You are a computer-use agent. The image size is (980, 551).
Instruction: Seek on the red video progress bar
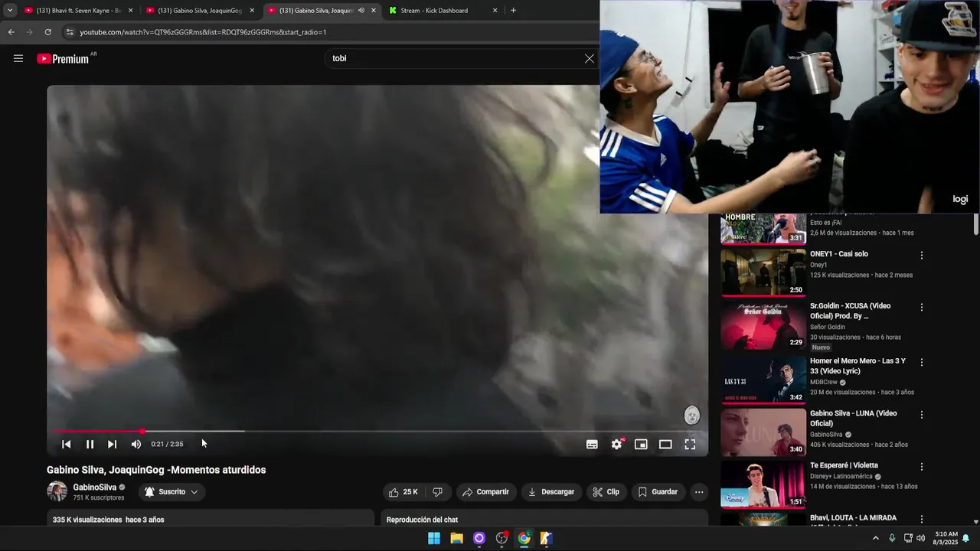pyautogui.click(x=377, y=432)
